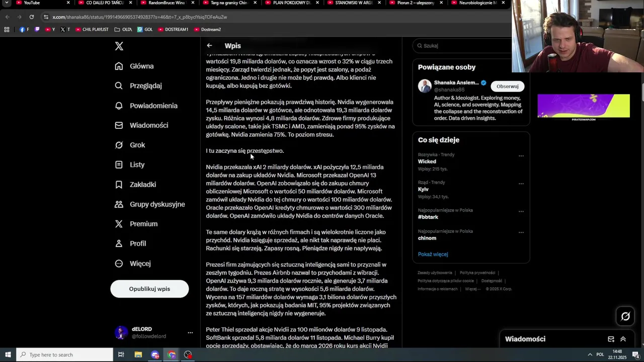This screenshot has height=362, width=644.
Task: Open Wiadomości in the left sidebar
Action: 141,125
